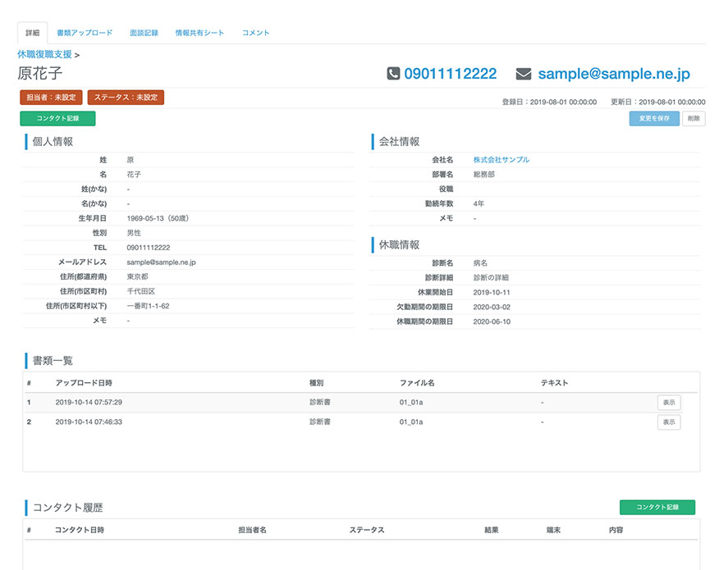Click the green コンタクト記録 button under the badges
The image size is (728, 570).
(x=57, y=118)
